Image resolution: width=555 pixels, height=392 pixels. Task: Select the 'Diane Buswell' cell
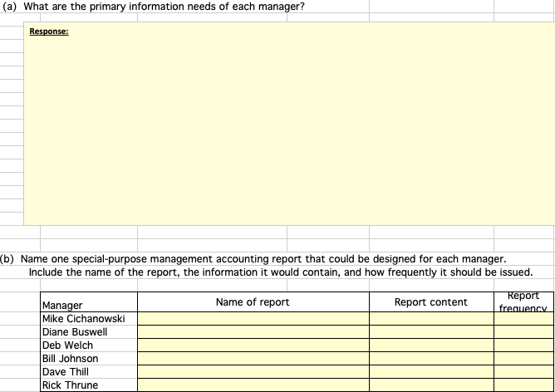point(89,332)
